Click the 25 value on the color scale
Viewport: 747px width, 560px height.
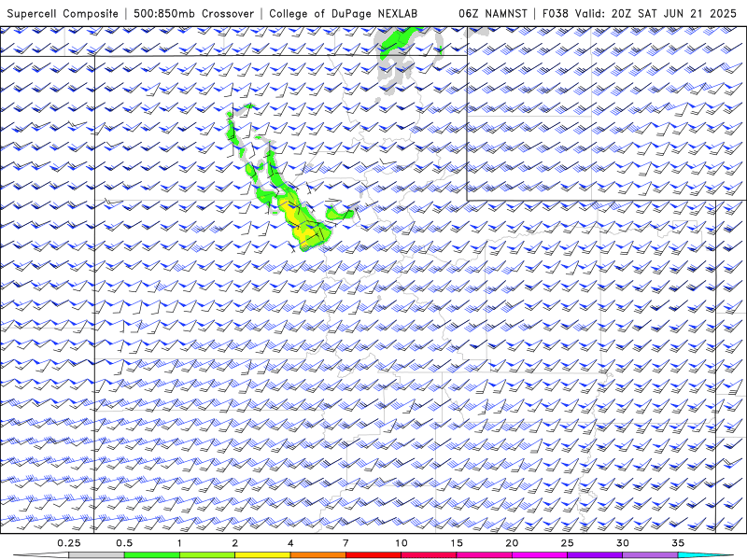[567, 543]
